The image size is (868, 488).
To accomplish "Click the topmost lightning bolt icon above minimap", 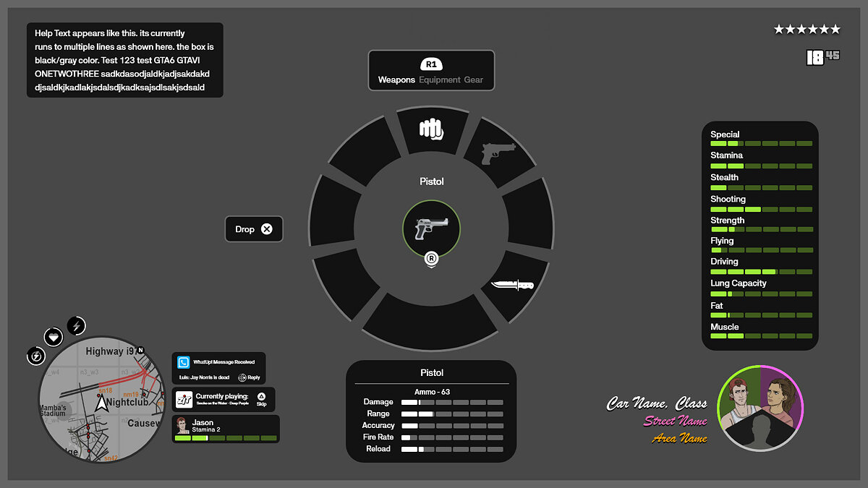I will 77,326.
